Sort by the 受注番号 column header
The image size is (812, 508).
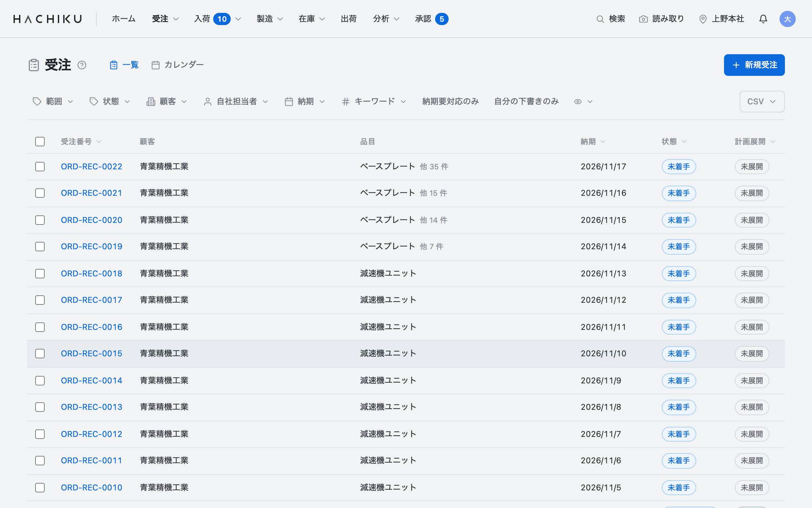(81, 142)
